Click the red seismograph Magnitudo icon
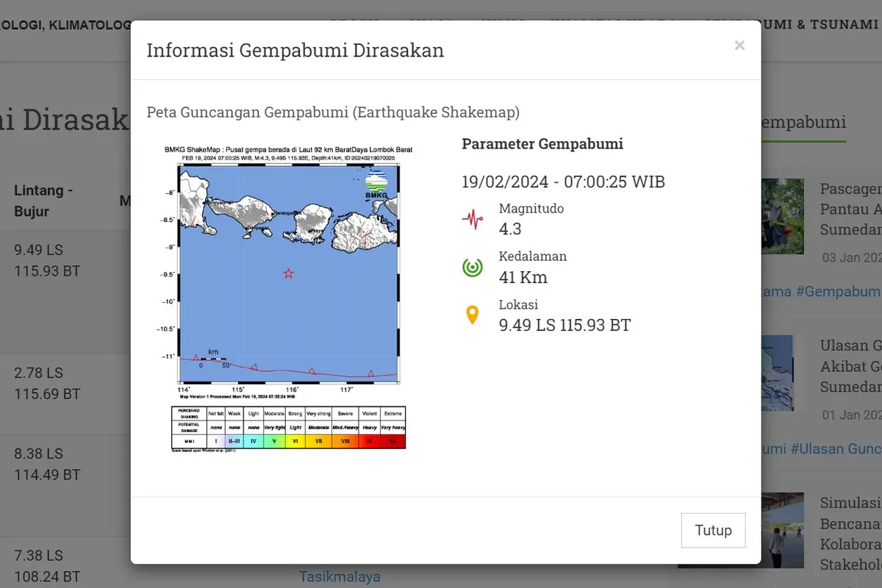The image size is (882, 588). coord(472,219)
